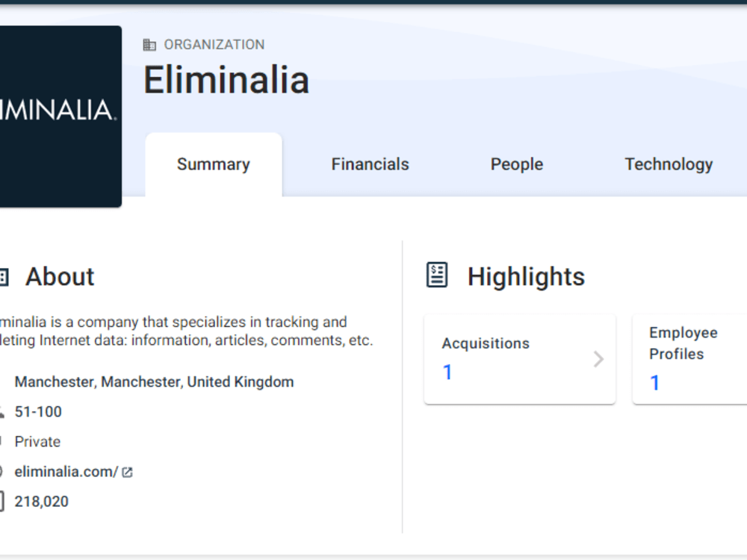Open the Acquisitions highlight card
The height and width of the screenshot is (560, 747).
pyautogui.click(x=519, y=359)
